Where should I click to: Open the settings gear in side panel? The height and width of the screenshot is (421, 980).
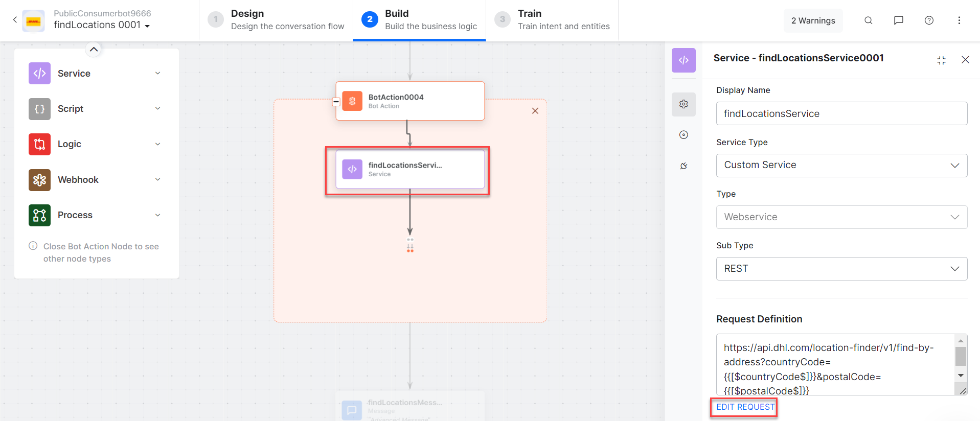[x=683, y=104]
